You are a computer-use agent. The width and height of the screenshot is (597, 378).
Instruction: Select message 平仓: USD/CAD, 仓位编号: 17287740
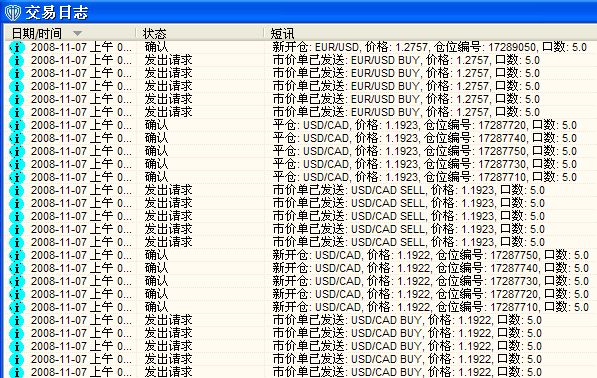click(x=425, y=138)
